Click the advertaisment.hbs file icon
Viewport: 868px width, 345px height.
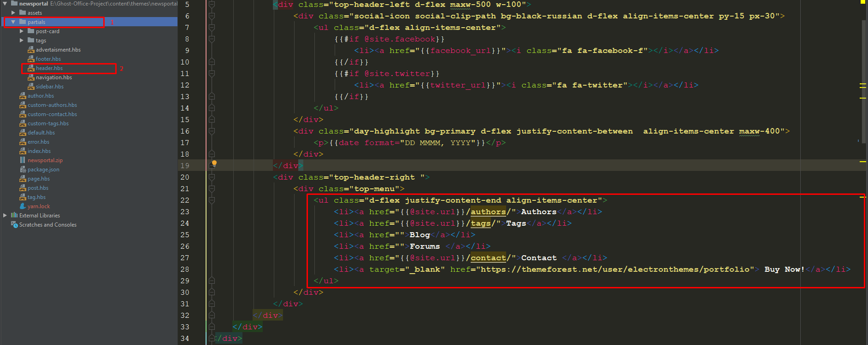click(31, 50)
